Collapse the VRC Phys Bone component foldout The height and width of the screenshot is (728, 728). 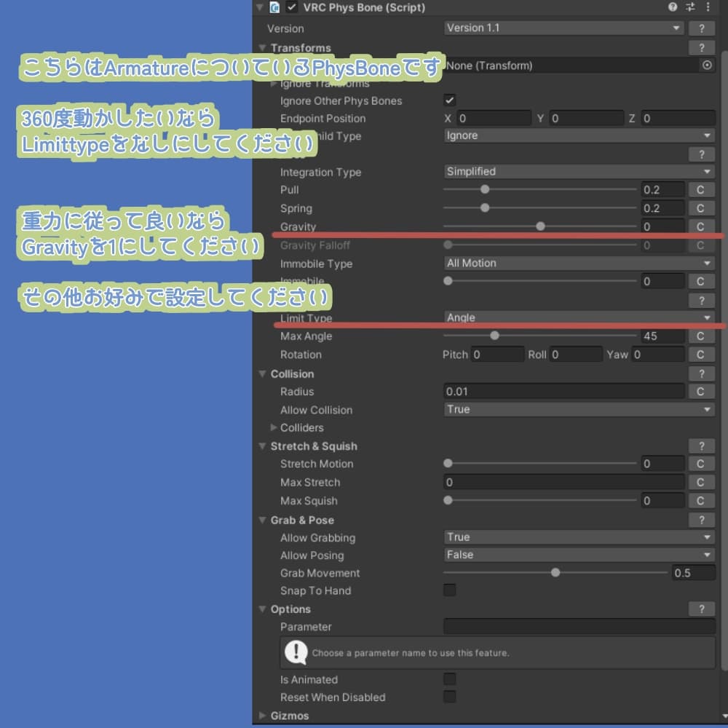[x=260, y=7]
